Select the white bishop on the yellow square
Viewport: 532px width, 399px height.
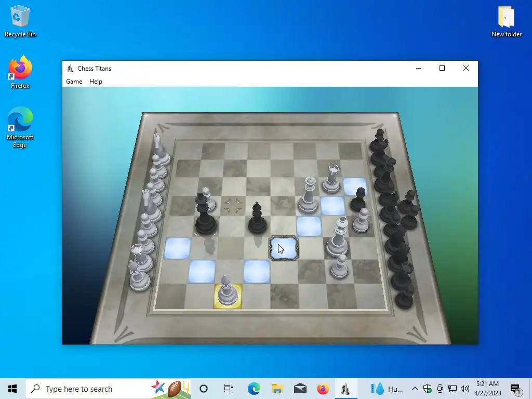click(228, 291)
